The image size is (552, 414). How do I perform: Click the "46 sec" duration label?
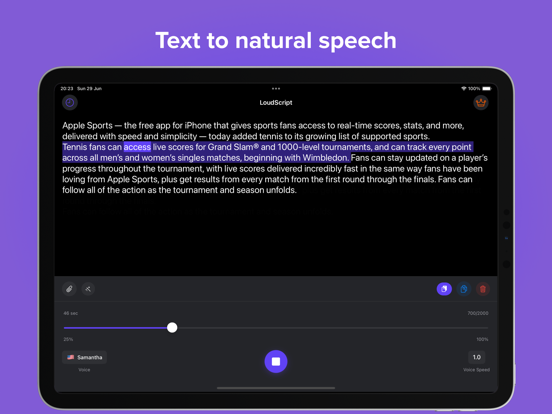[71, 313]
